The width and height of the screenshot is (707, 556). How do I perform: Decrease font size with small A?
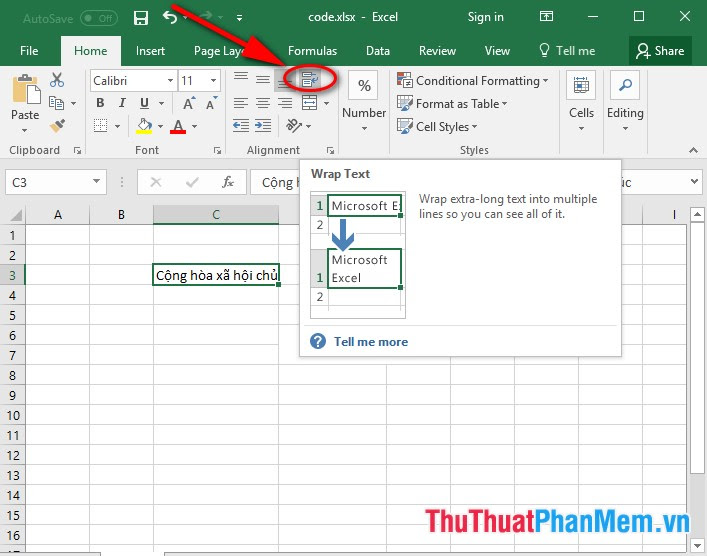pyautogui.click(x=211, y=103)
